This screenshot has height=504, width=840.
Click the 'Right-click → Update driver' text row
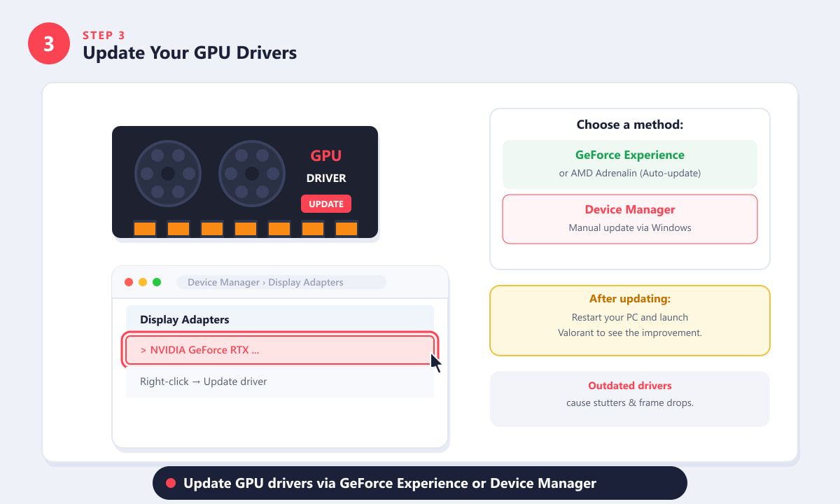pyautogui.click(x=280, y=381)
